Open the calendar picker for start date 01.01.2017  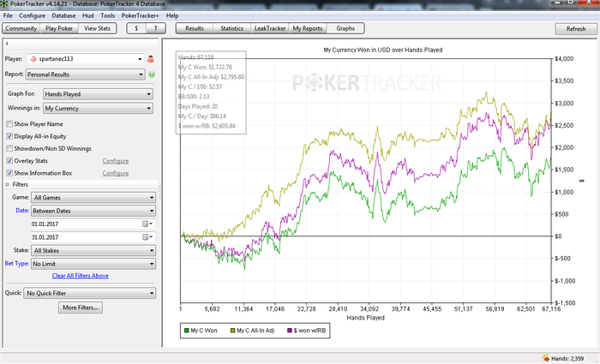click(147, 224)
